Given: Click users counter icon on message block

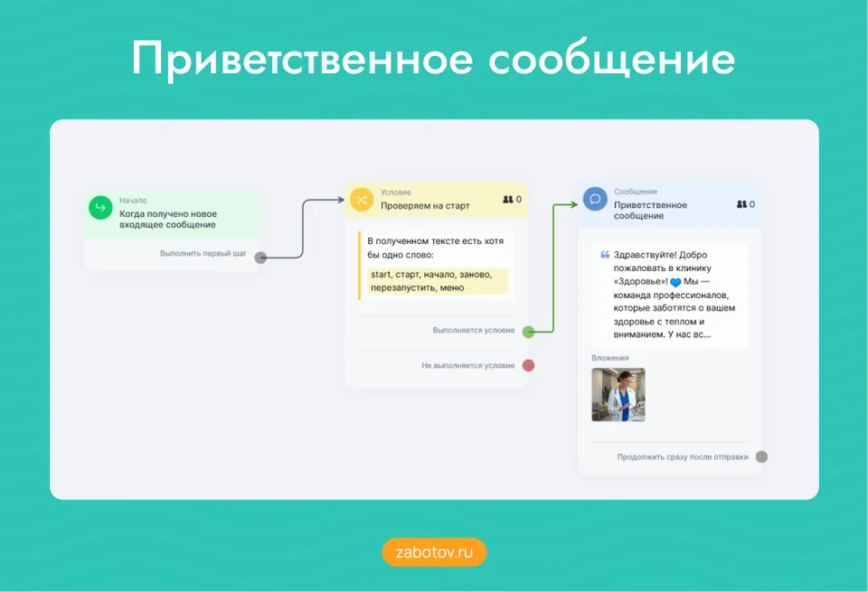Looking at the screenshot, I should tap(741, 204).
